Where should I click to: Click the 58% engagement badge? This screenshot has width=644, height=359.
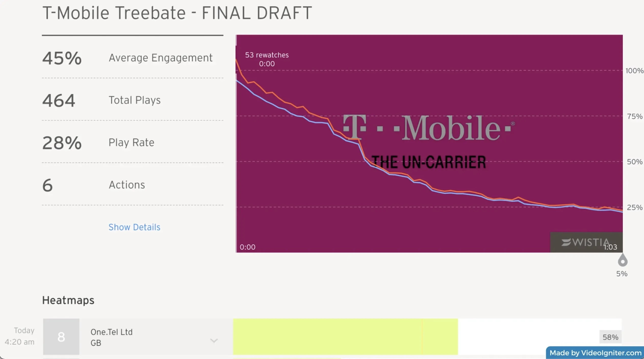click(610, 337)
